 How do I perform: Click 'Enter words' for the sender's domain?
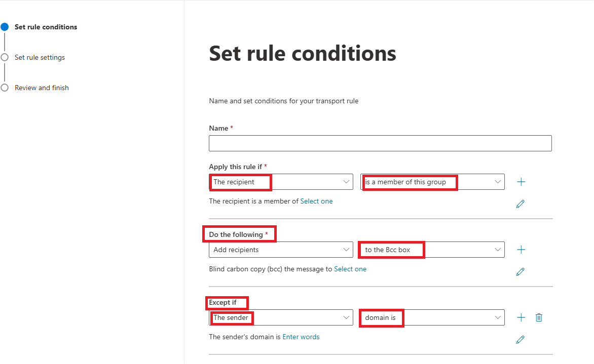point(301,337)
